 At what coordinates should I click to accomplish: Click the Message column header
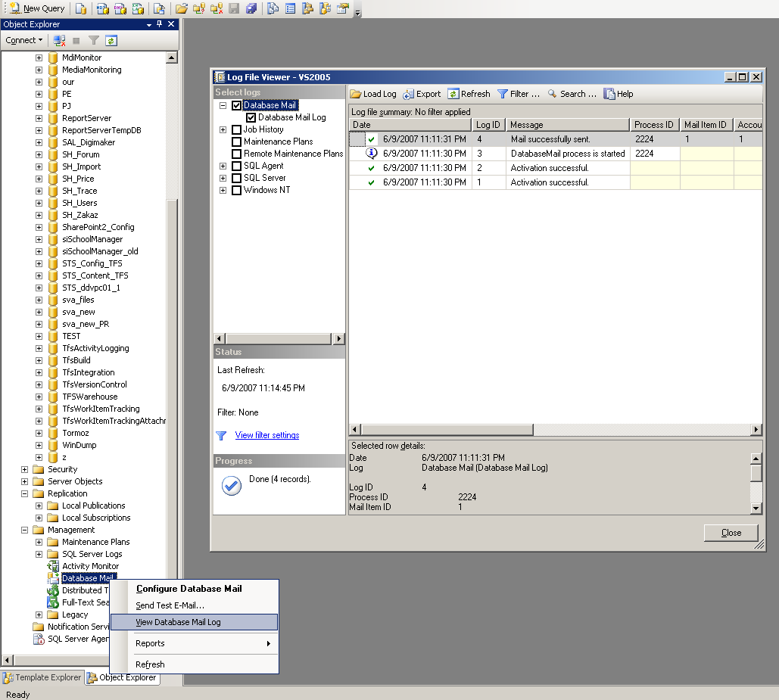(x=568, y=125)
